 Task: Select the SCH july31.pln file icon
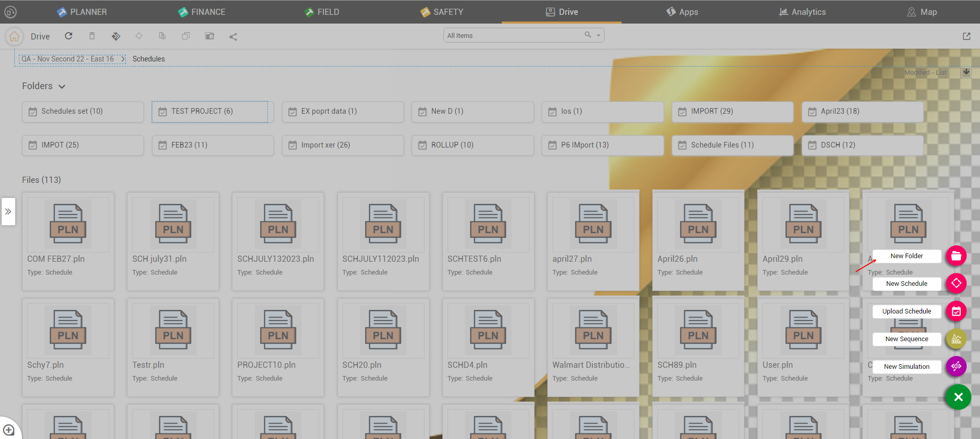click(173, 224)
